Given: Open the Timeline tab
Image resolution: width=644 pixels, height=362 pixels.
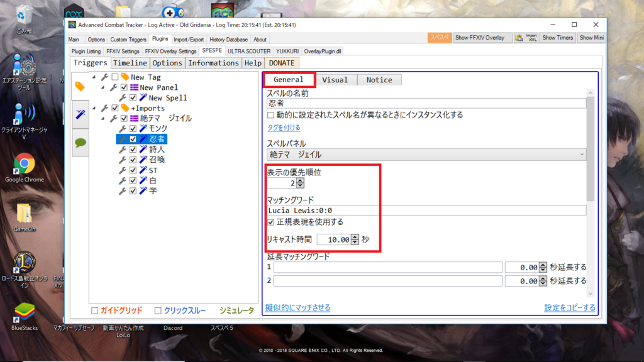Looking at the screenshot, I should point(130,63).
